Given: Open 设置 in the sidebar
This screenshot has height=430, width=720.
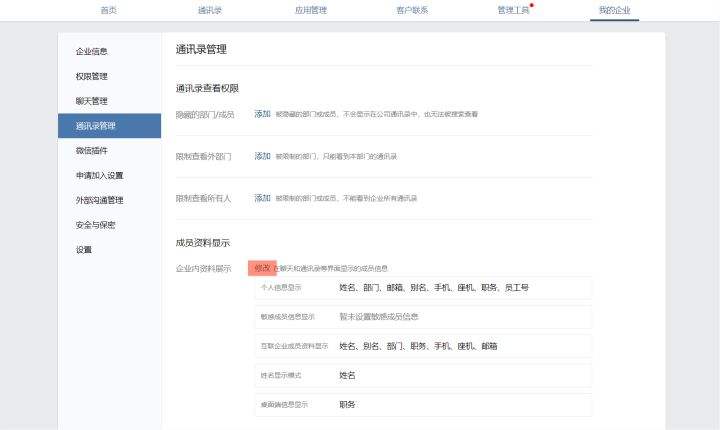Looking at the screenshot, I should pyautogui.click(x=84, y=250).
